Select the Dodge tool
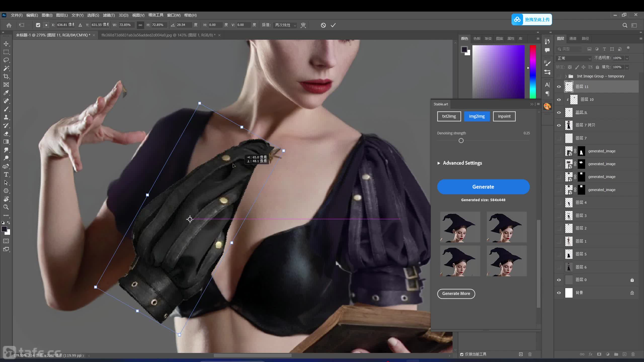 coord(6,158)
